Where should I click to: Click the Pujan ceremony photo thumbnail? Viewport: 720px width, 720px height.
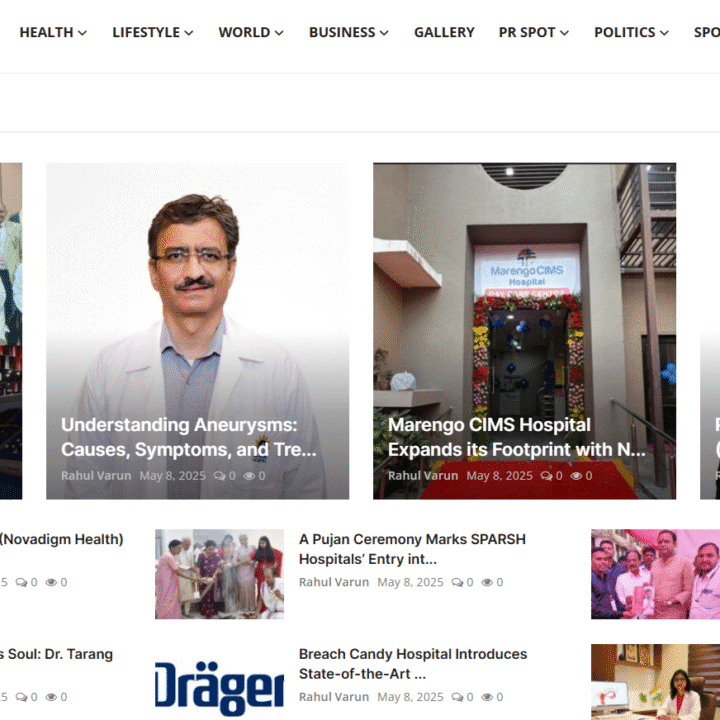(x=219, y=574)
